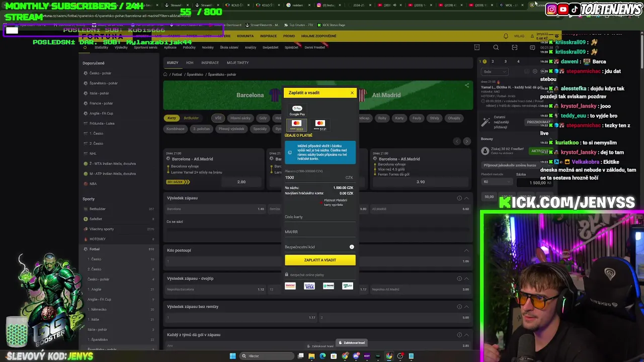Choose the 50,00 quick stake button

click(489, 197)
